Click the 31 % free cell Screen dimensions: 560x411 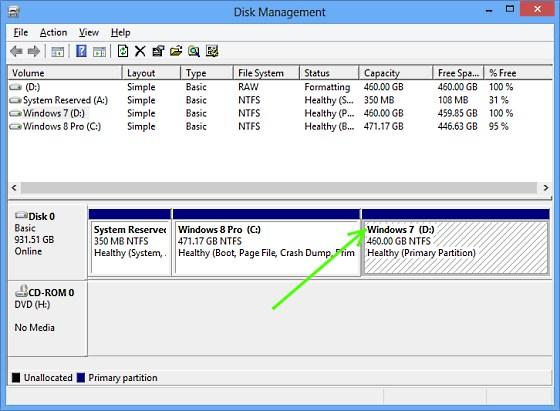[x=499, y=100]
